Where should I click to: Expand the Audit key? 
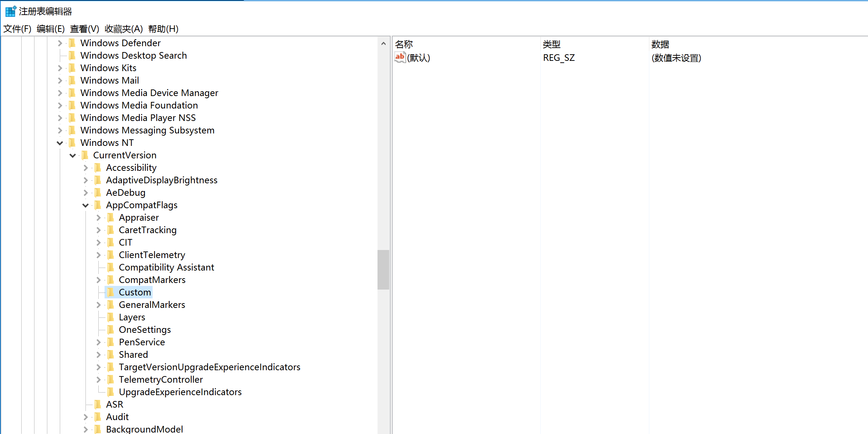[x=85, y=417]
